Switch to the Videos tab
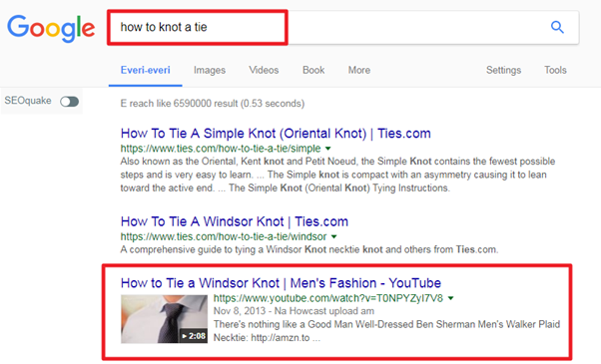This screenshot has width=601, height=364. (x=264, y=70)
